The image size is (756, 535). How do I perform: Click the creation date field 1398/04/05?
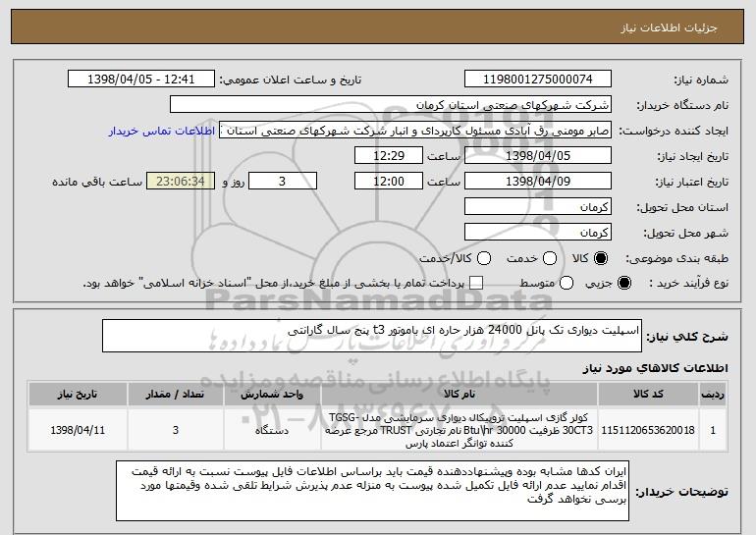(538, 156)
